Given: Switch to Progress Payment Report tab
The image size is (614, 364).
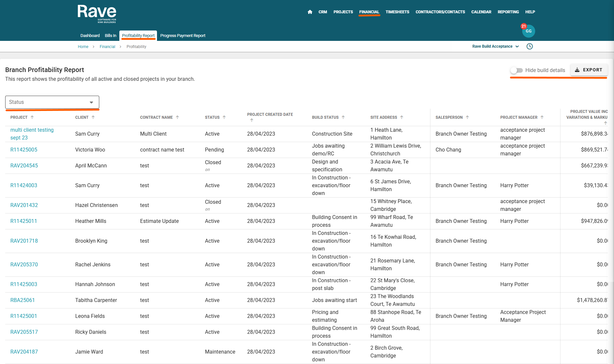Looking at the screenshot, I should click(183, 36).
